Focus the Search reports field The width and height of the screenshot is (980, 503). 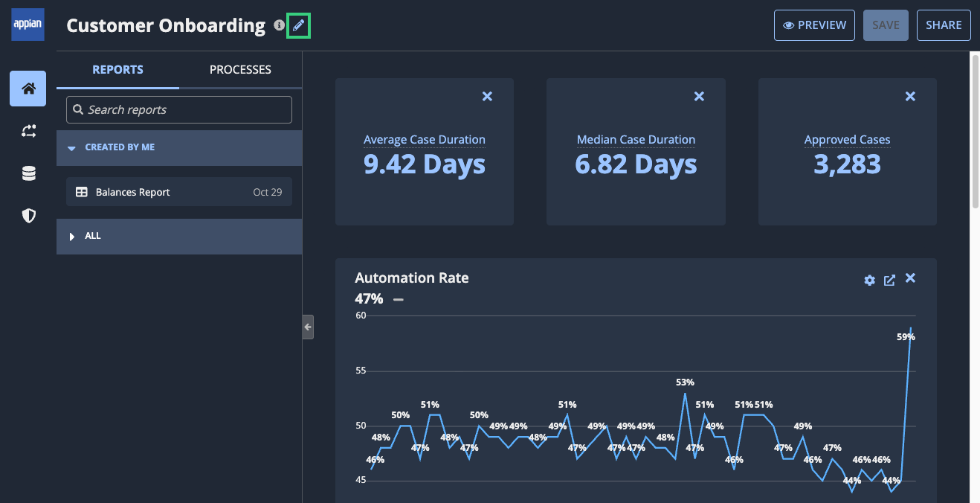click(x=179, y=109)
